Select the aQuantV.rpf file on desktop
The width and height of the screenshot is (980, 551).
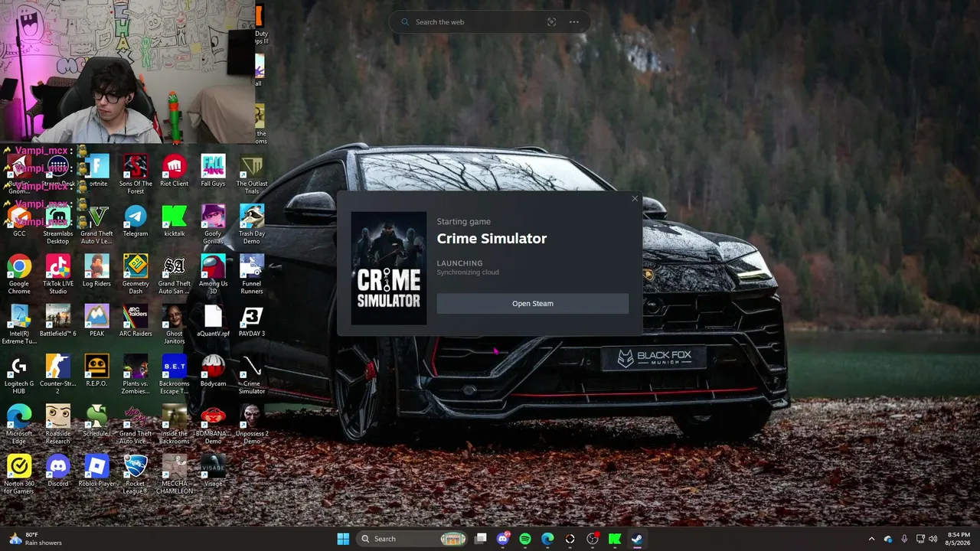coord(213,321)
